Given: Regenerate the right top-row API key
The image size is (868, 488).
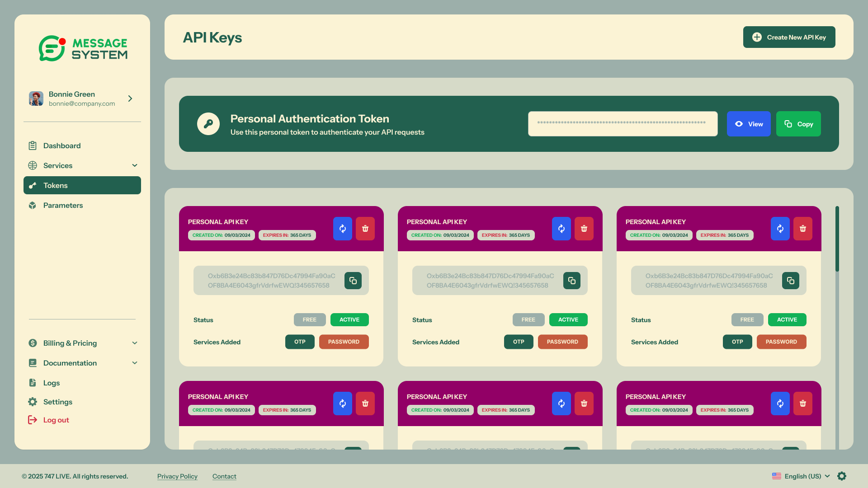Looking at the screenshot, I should click(780, 229).
